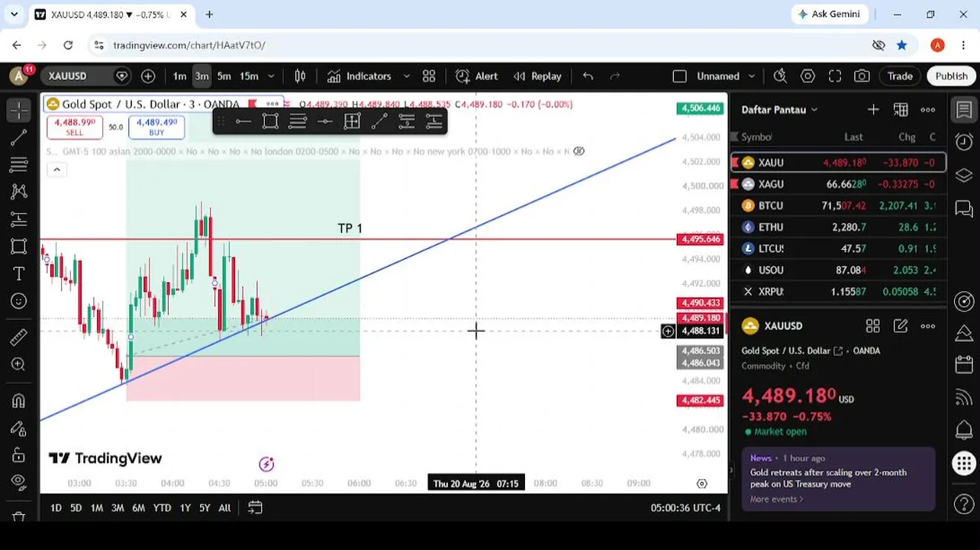Edit the 50.0 order quantity
980x550 pixels.
click(x=116, y=127)
